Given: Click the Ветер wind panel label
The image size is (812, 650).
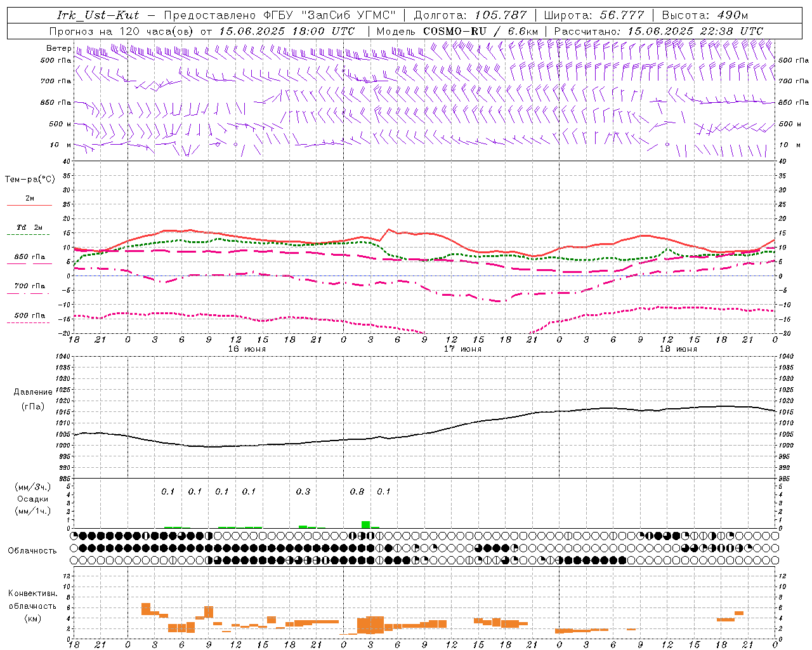Looking at the screenshot, I should 58,48.
